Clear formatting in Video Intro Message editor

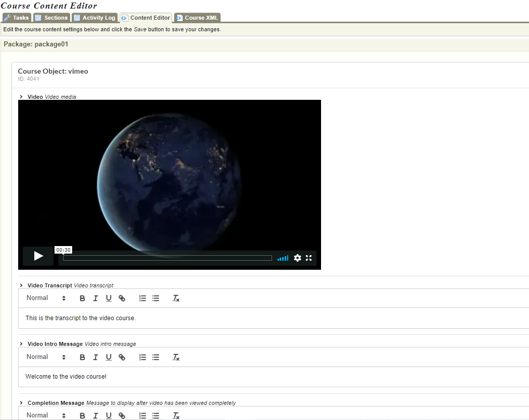[176, 357]
